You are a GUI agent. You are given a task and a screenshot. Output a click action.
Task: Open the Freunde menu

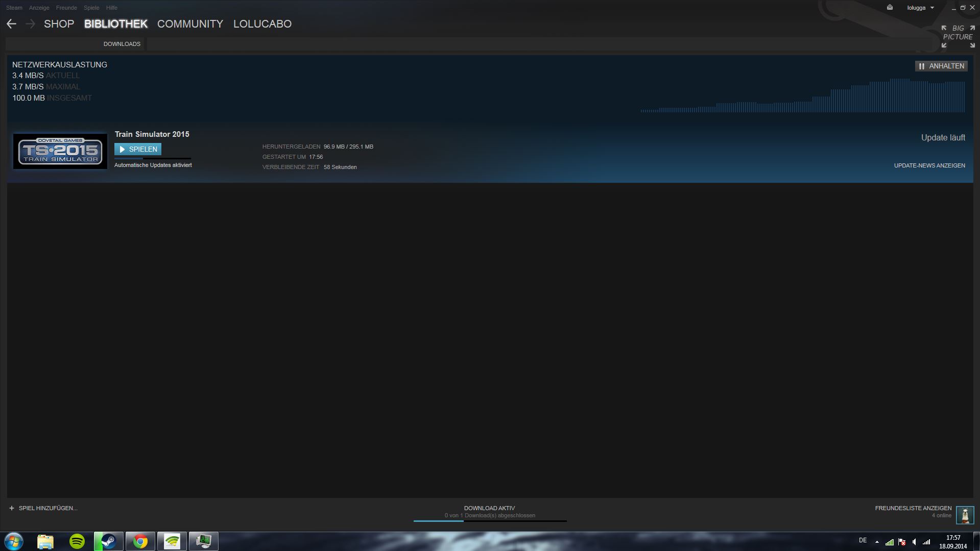pos(66,8)
